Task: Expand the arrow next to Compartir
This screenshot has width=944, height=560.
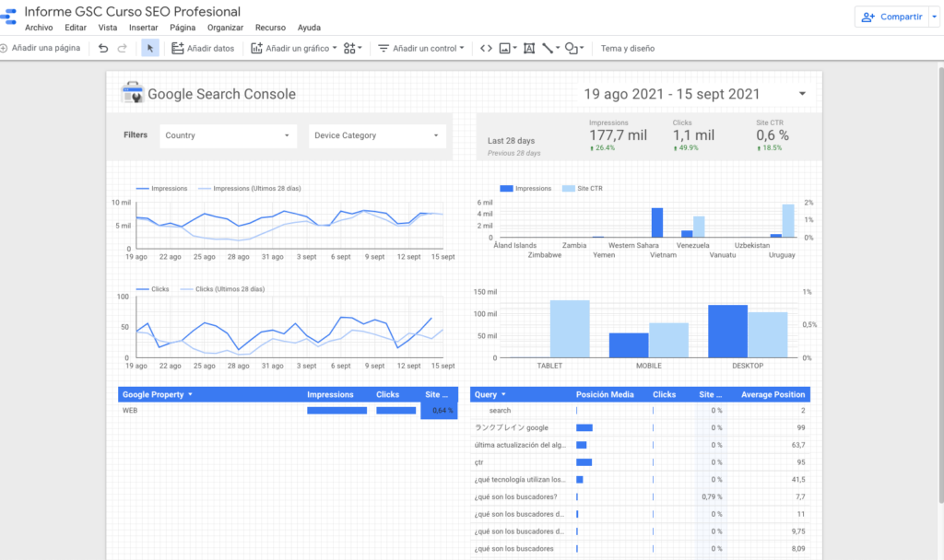Action: 935,17
